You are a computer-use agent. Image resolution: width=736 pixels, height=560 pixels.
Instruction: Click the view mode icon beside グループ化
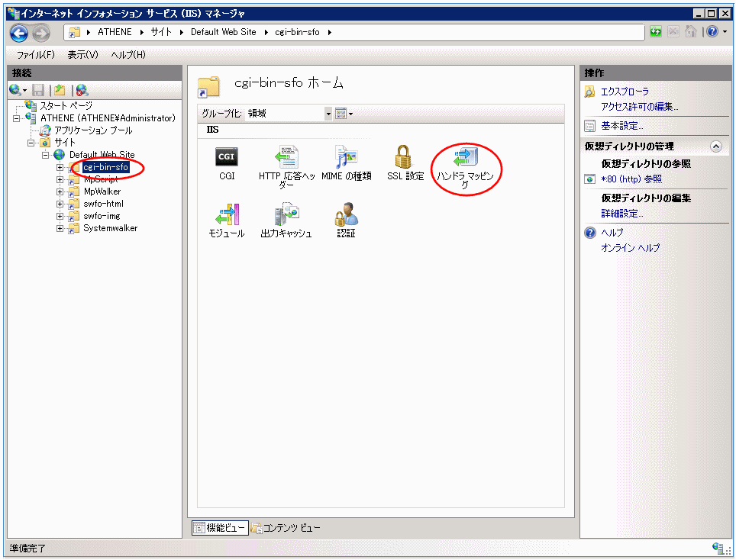[x=341, y=114]
